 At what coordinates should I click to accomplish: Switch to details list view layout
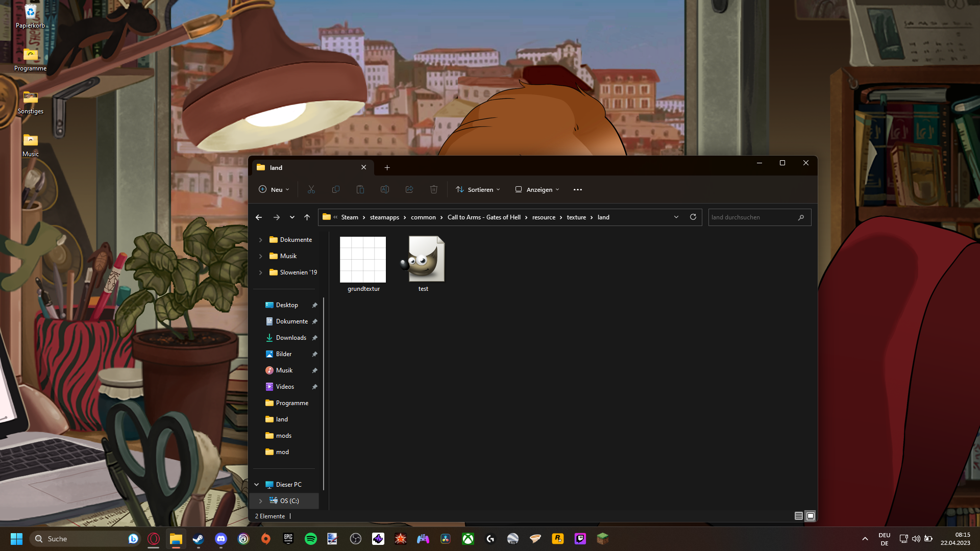[798, 516]
